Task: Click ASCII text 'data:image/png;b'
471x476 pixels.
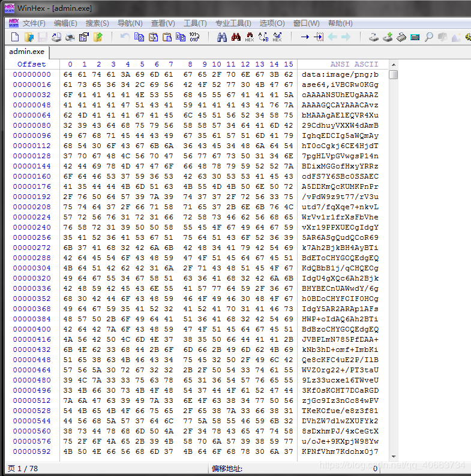Action: click(x=340, y=75)
